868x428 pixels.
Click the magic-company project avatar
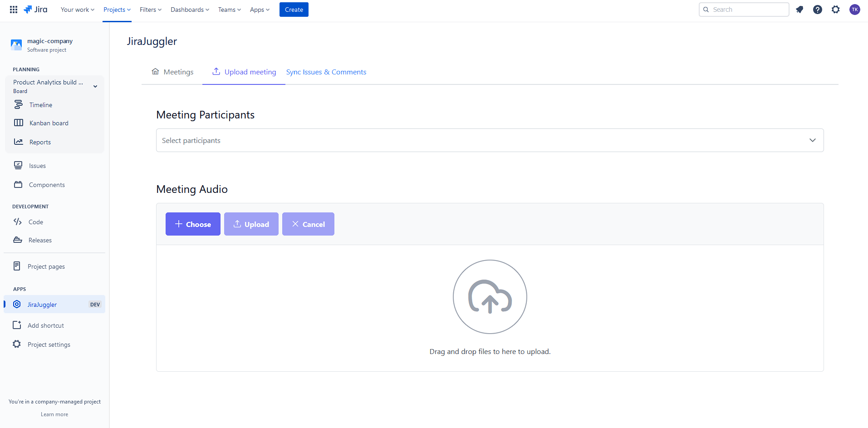click(x=16, y=45)
